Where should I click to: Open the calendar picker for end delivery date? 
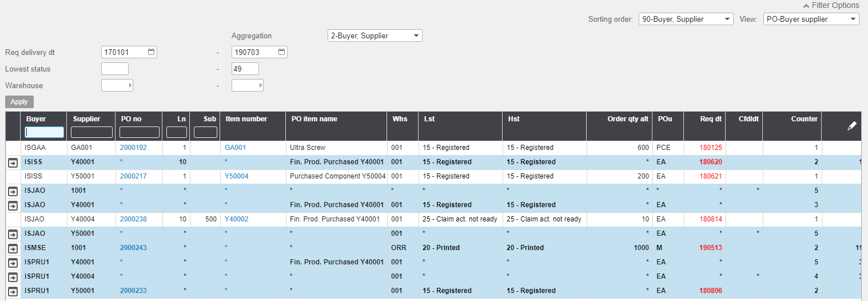(281, 52)
